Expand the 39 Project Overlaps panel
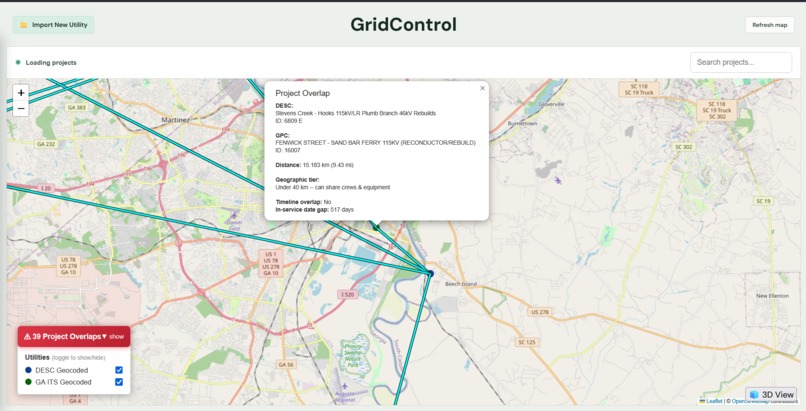The height and width of the screenshot is (411, 806). (74, 337)
